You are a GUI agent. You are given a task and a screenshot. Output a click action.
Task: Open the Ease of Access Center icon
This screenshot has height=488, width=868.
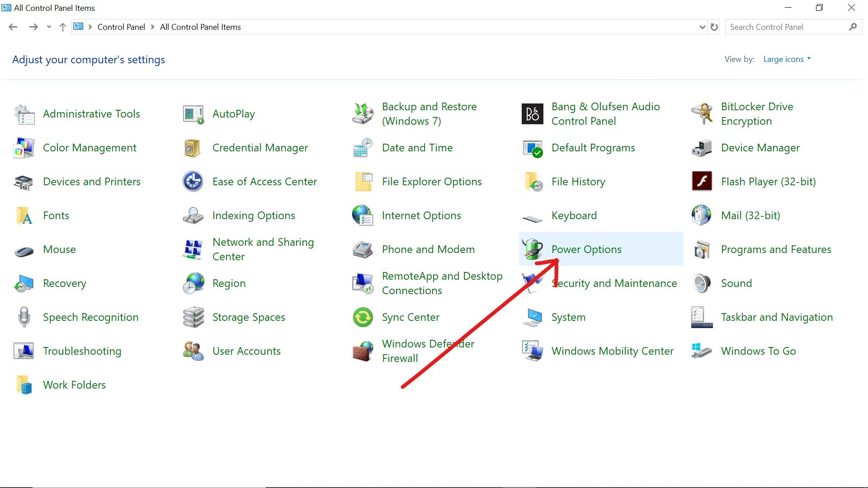coord(193,181)
